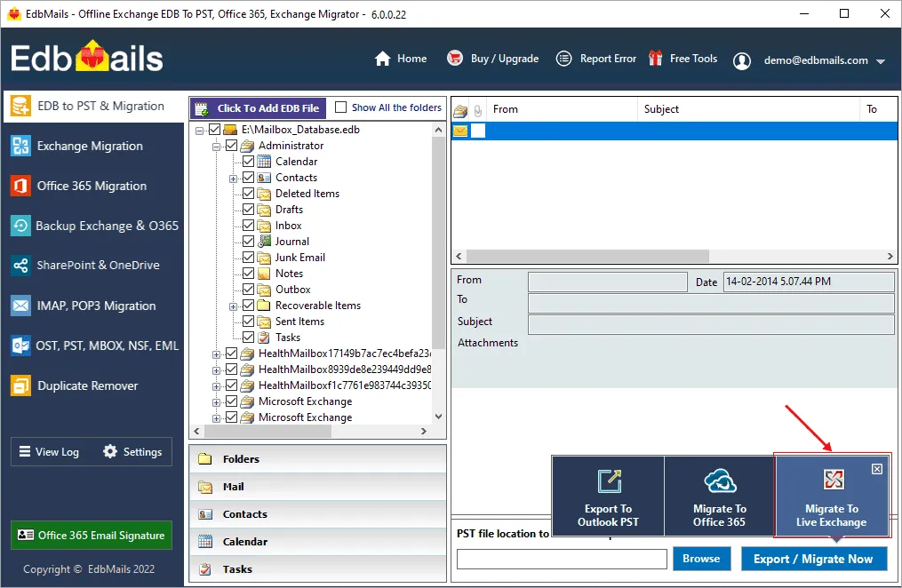Click the Calendar folder icon in tree

(264, 162)
